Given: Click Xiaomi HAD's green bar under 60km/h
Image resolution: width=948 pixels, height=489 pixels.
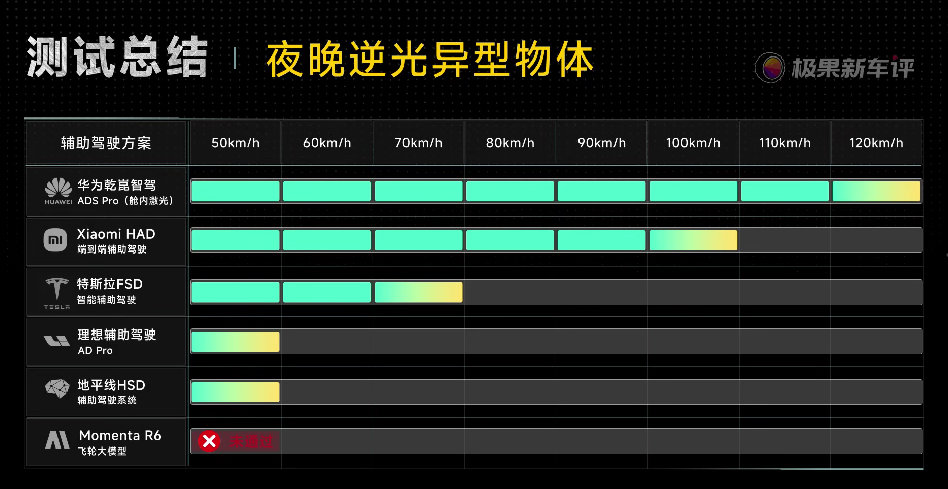Looking at the screenshot, I should click(327, 240).
